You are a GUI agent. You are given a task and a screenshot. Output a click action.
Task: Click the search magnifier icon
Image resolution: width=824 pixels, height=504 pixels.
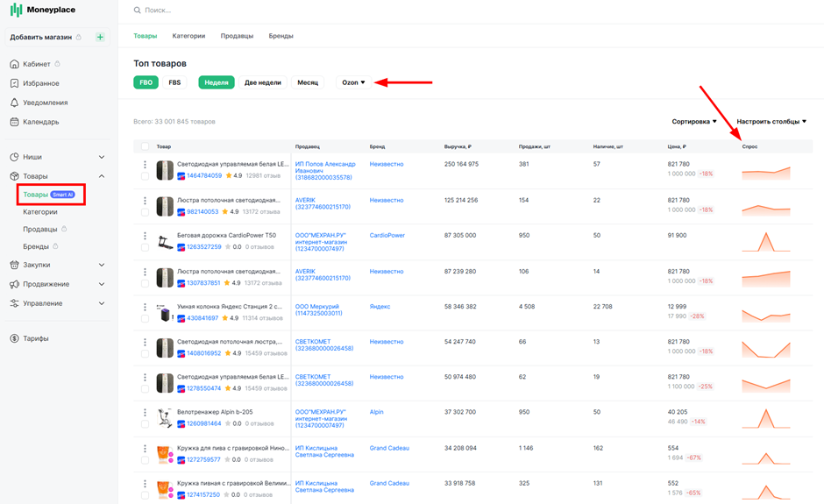pos(137,10)
